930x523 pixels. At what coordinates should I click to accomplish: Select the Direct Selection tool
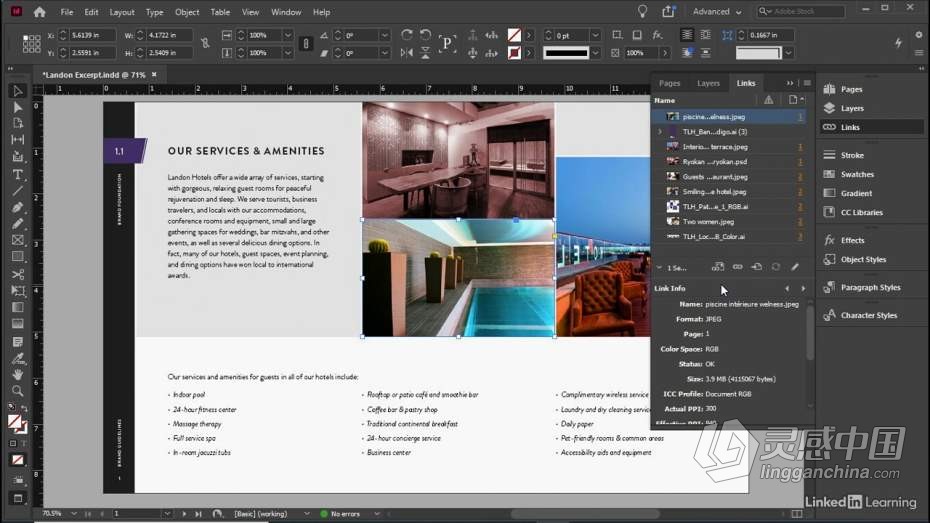(17, 107)
